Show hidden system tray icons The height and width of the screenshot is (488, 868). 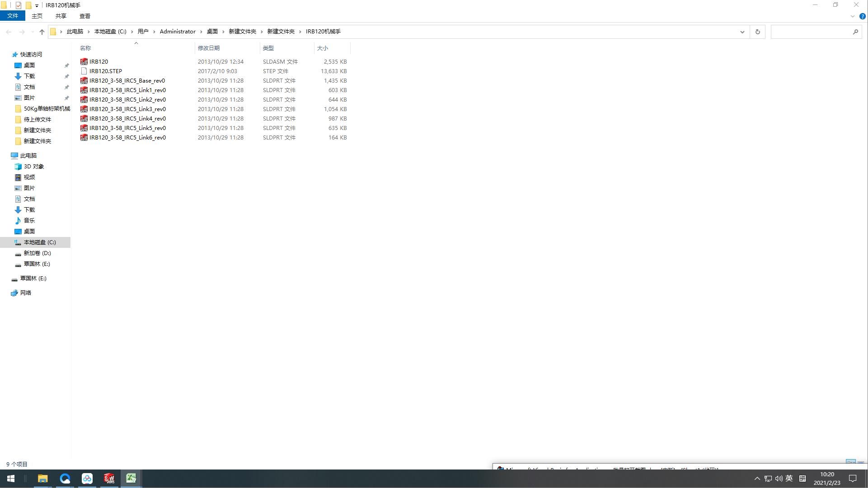[757, 479]
